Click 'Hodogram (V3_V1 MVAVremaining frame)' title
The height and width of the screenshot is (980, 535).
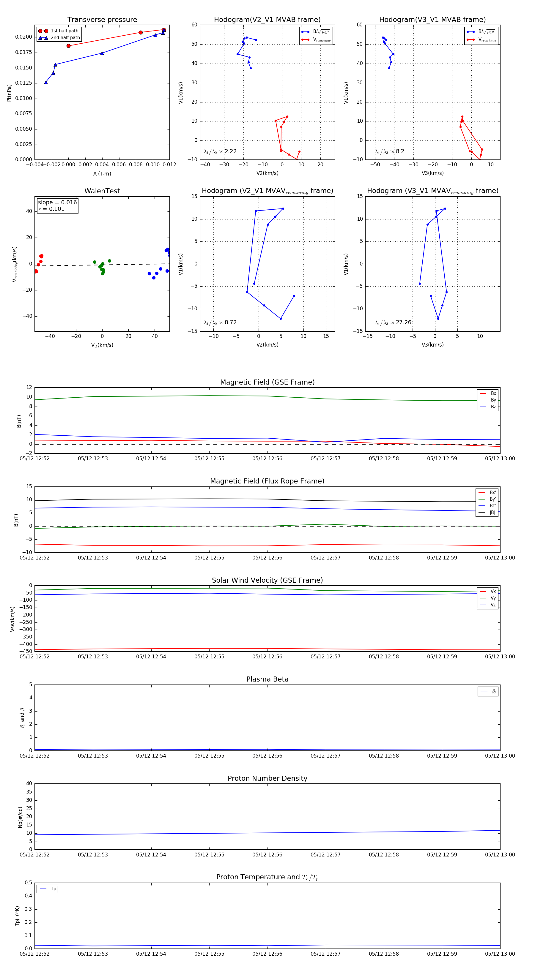432,191
